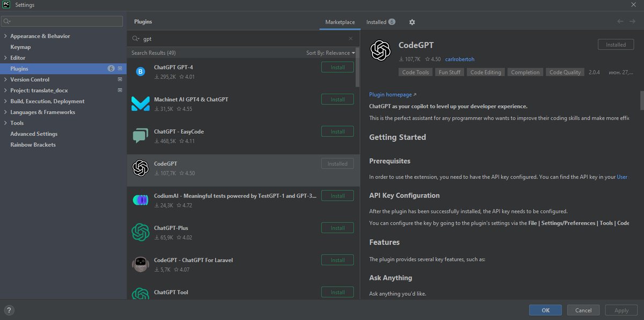Image resolution: width=644 pixels, height=320 pixels.
Task: Clear the plugin search field X
Action: pos(351,39)
